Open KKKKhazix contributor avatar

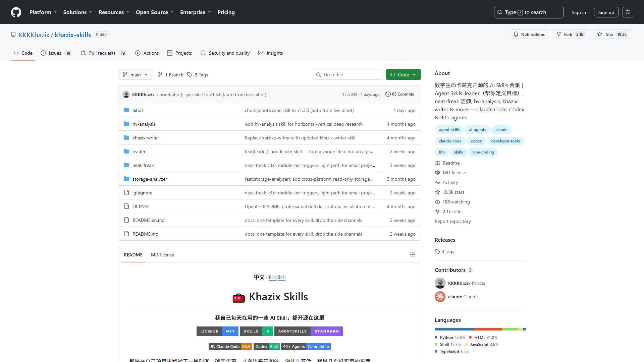(x=440, y=283)
